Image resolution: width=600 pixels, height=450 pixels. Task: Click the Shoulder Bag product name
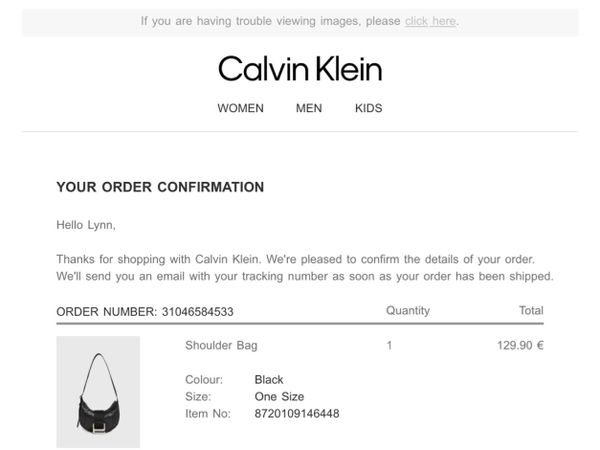(221, 345)
